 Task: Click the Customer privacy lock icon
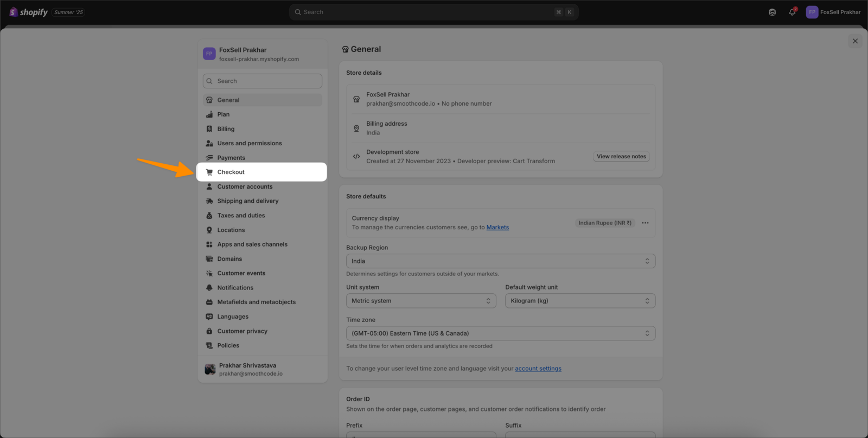coord(209,331)
